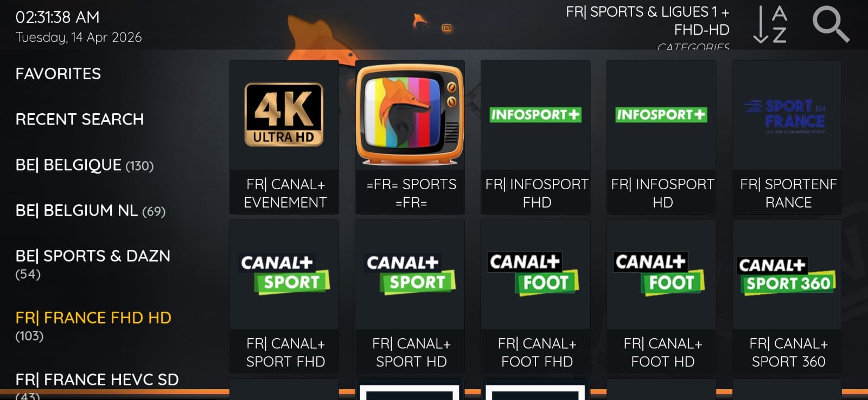Select the FR| FRANCE FHD HD category
Screen dimensions: 868x400
coord(93,326)
